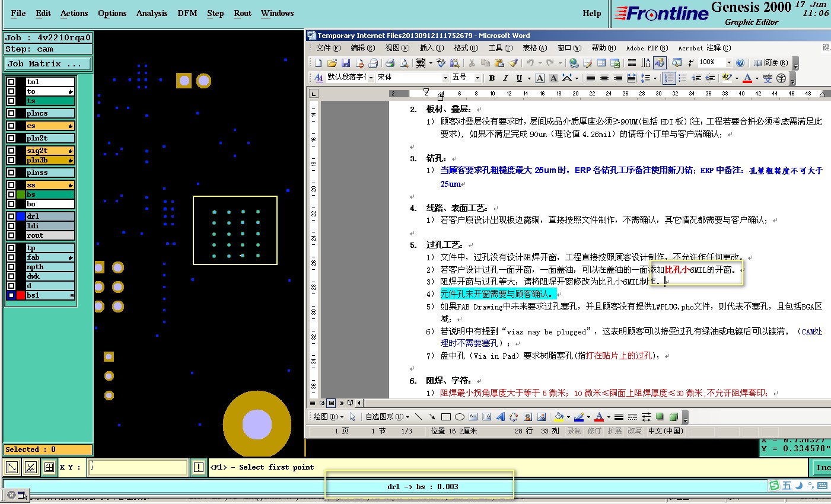Toggle bulleted list formatting in Word

coord(683,78)
